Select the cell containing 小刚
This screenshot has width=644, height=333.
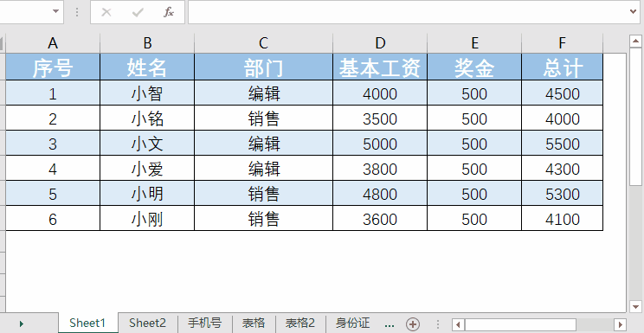tap(147, 219)
